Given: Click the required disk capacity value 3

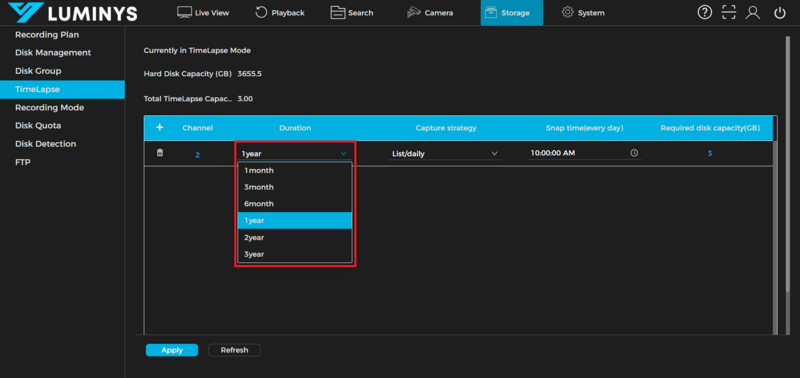Looking at the screenshot, I should [710, 154].
